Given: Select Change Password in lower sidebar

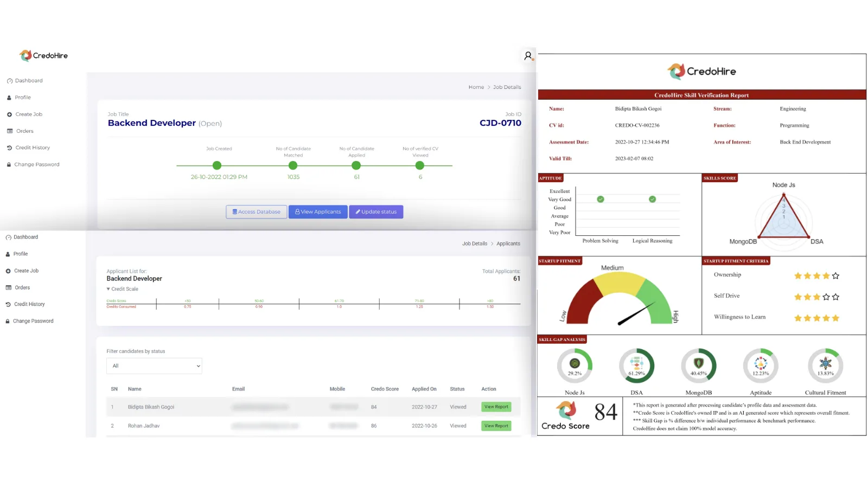Looking at the screenshot, I should (x=29, y=321).
